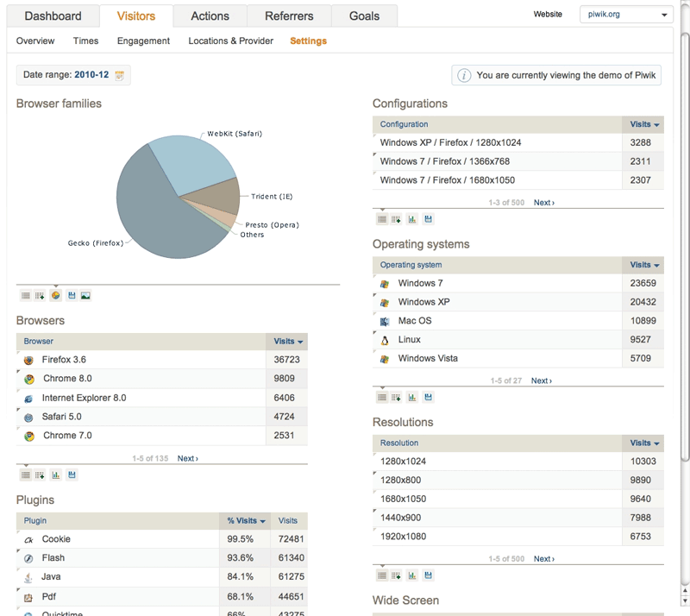690x616 pixels.
Task: Sort Operating systems table by Visits
Action: (643, 265)
